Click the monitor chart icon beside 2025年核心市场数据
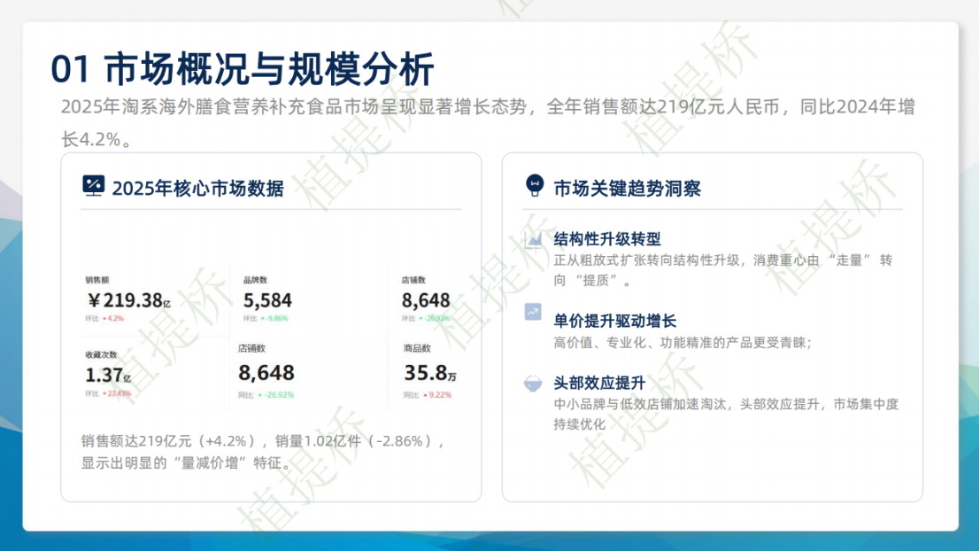 (93, 186)
